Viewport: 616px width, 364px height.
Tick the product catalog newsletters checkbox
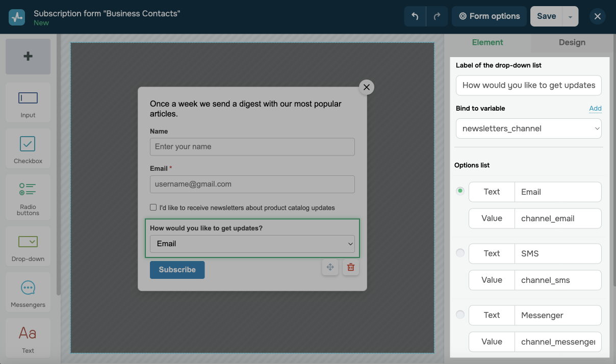[x=153, y=207]
